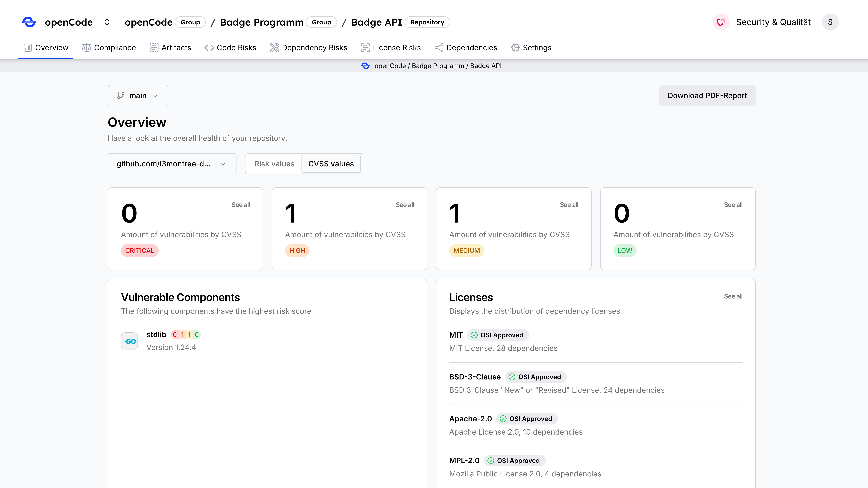Screen dimensions: 868x488
Task: See all MEDIUM CVSS vulnerabilities
Action: (x=569, y=205)
